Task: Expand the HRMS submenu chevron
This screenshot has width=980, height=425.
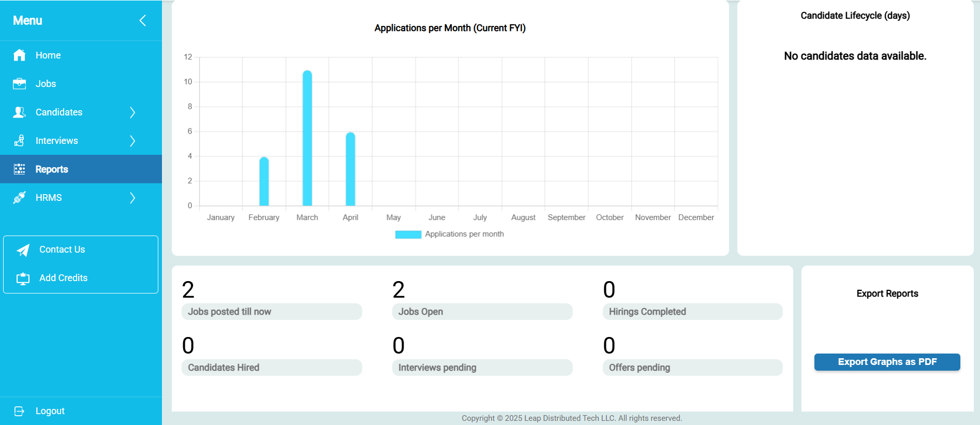Action: point(132,198)
